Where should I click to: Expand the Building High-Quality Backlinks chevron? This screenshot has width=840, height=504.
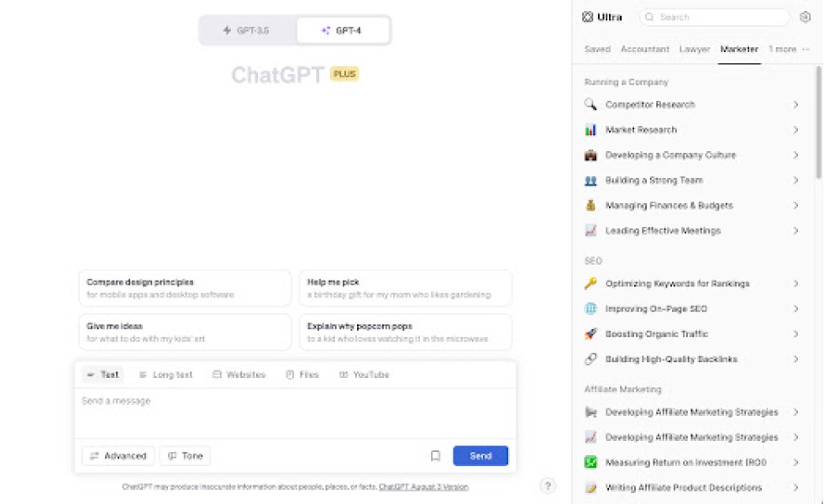(x=795, y=359)
